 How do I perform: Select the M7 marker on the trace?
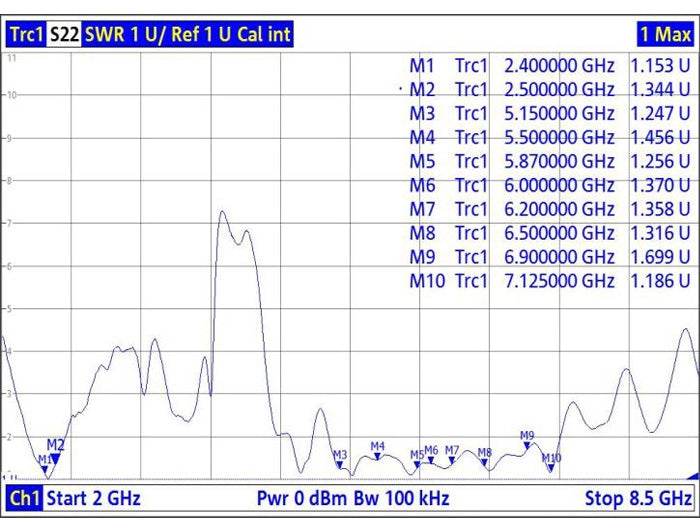click(x=452, y=460)
